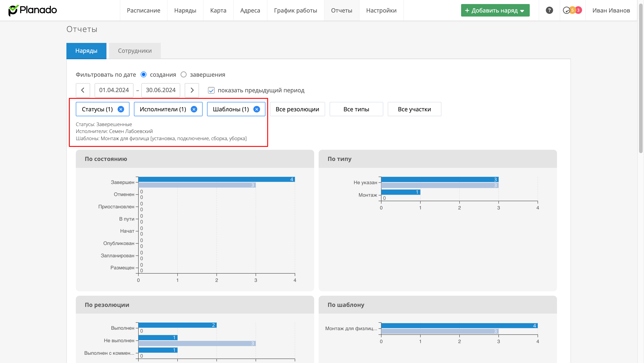The image size is (644, 363).
Task: Open the help question mark icon
Action: [x=549, y=10]
